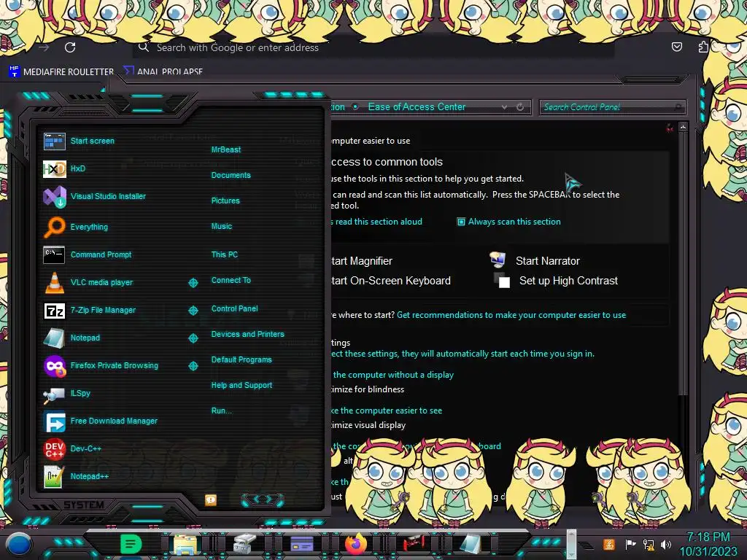Click the network tray icon
Viewport: 747px width, 560px height.
649,544
